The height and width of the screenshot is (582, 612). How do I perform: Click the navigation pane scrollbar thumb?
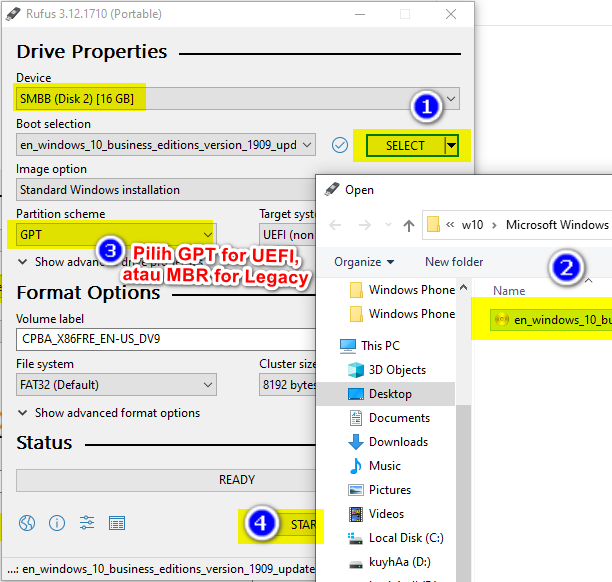click(463, 493)
